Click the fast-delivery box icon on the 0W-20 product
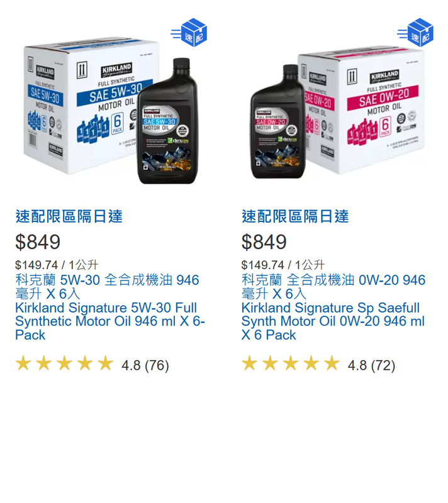Image resolution: width=448 pixels, height=503 pixels. click(415, 33)
